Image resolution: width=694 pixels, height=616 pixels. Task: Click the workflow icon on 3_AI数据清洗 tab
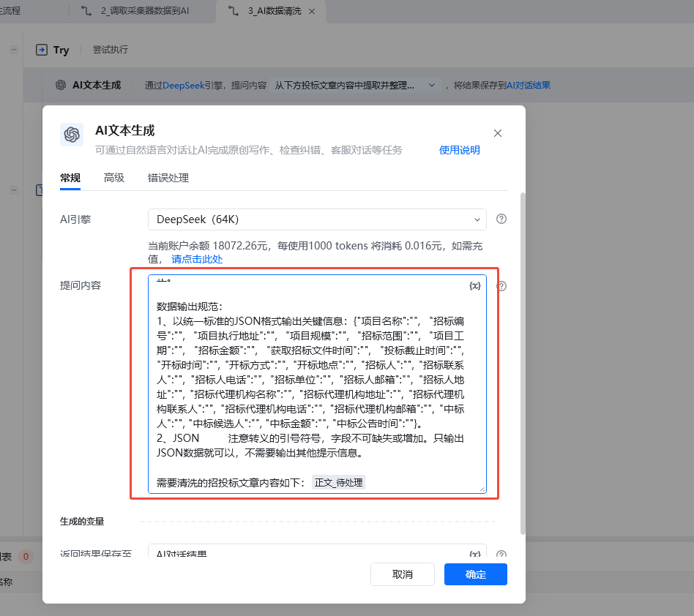coord(232,12)
